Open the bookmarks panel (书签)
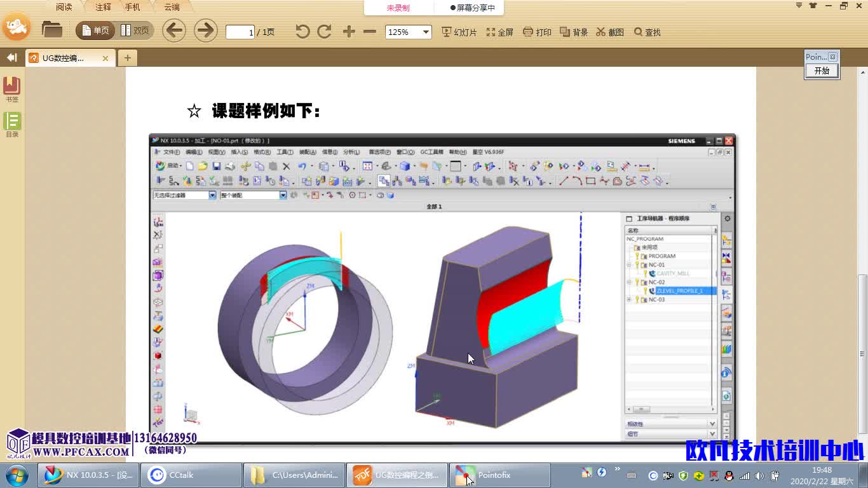The height and width of the screenshot is (488, 868). (x=11, y=89)
